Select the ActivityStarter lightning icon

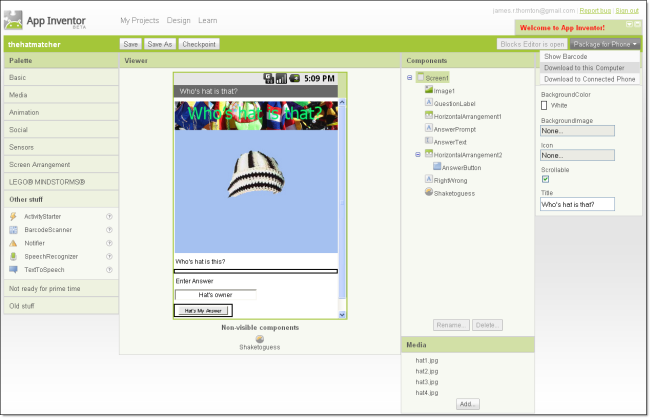pos(13,216)
